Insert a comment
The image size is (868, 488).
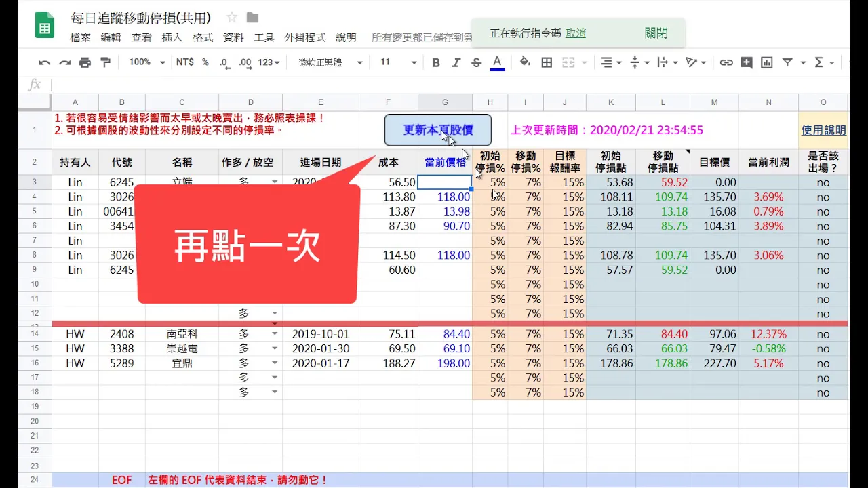tap(747, 62)
